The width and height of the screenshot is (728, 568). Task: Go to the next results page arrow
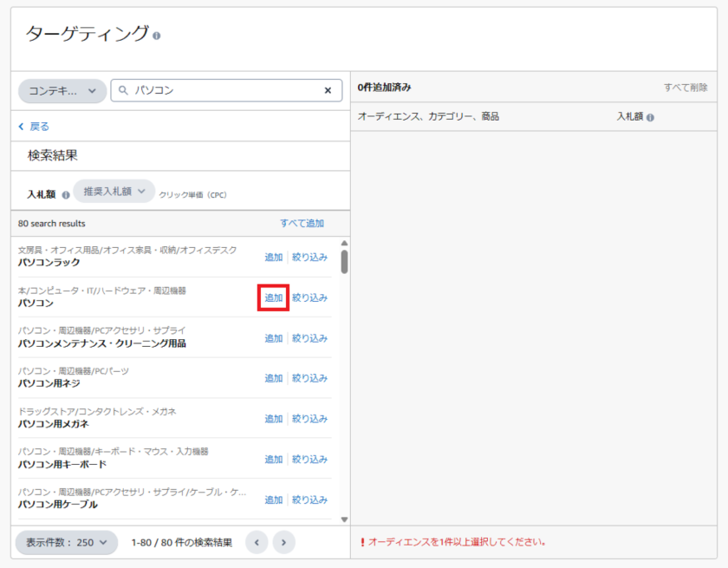click(x=283, y=543)
